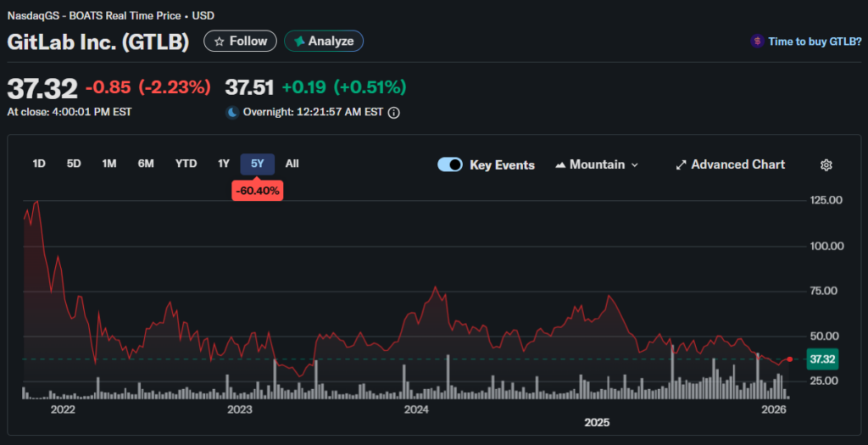
Task: Select the 6M time range
Action: (146, 164)
